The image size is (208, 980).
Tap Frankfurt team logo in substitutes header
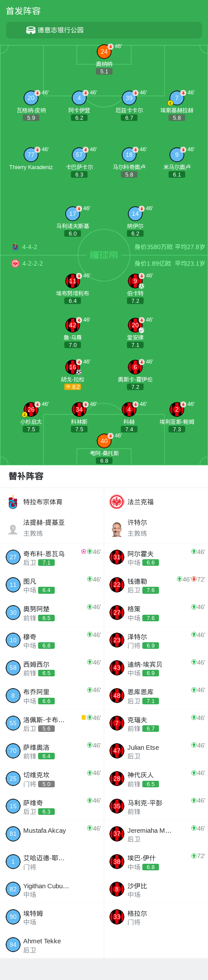click(x=116, y=502)
